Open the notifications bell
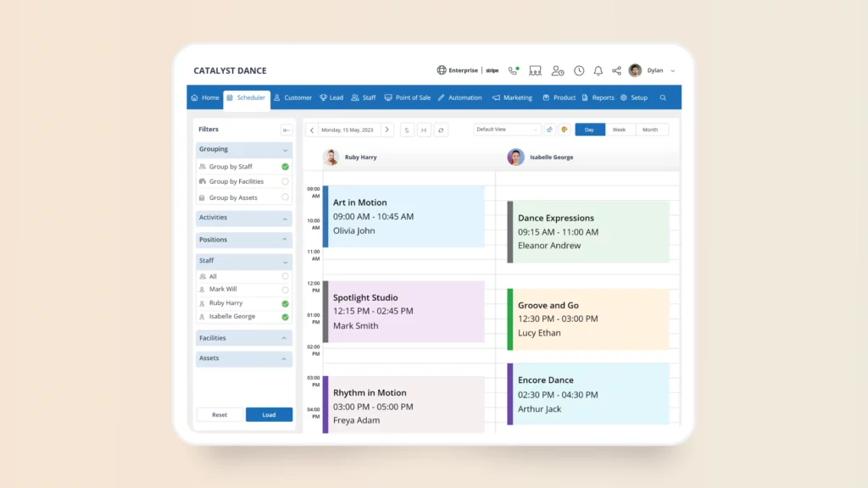 598,71
